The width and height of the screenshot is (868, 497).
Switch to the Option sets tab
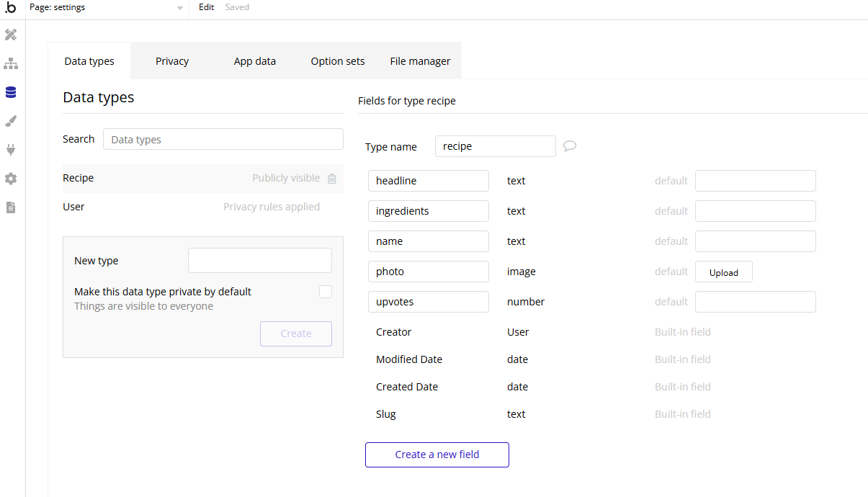click(338, 61)
